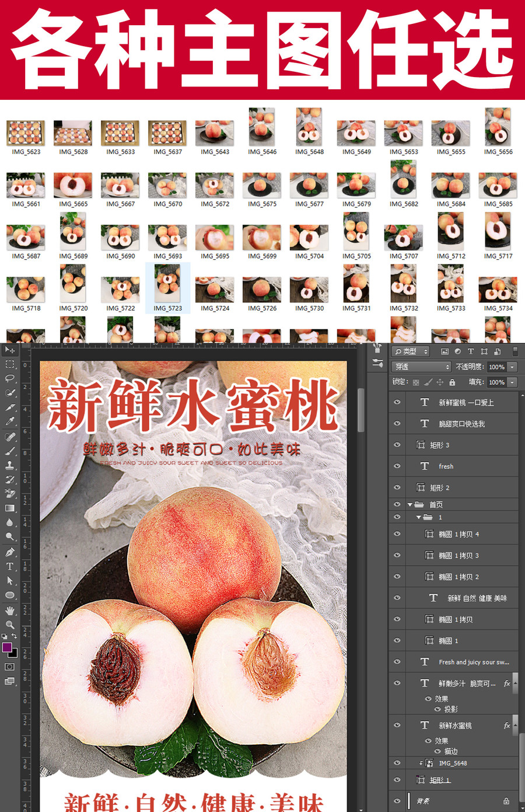This screenshot has height=812, width=525.
Task: Open the 填充 fill dropdown arrow
Action: pyautogui.click(x=512, y=382)
